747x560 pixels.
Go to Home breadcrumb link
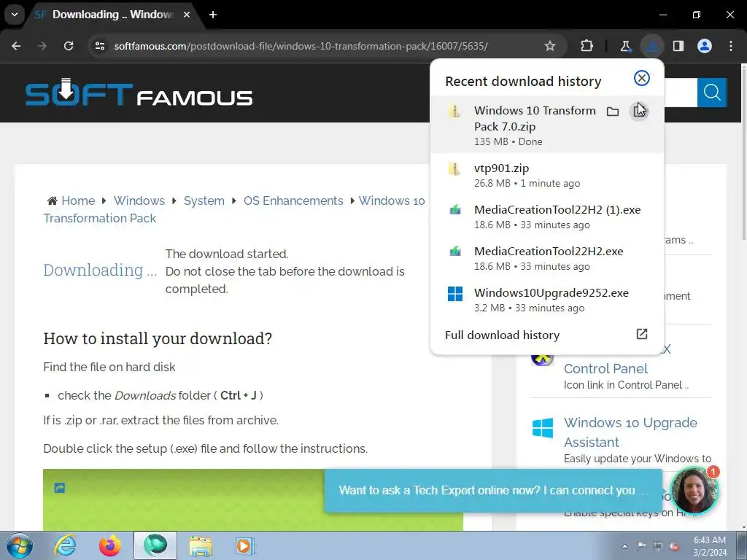[78, 201]
